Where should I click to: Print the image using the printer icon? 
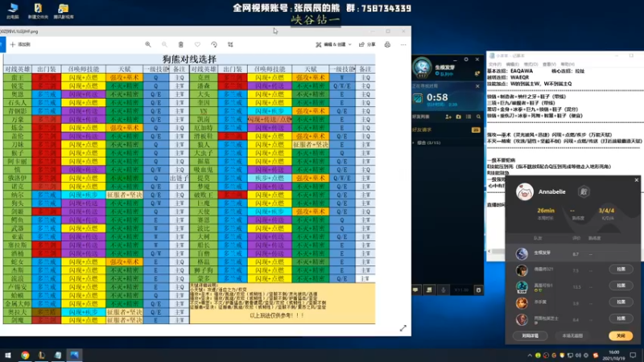click(387, 44)
